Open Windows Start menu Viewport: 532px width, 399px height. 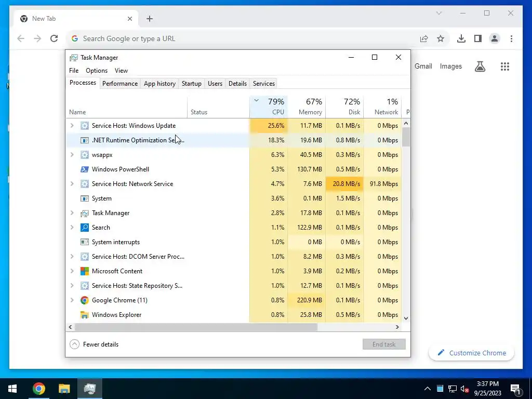[12, 389]
